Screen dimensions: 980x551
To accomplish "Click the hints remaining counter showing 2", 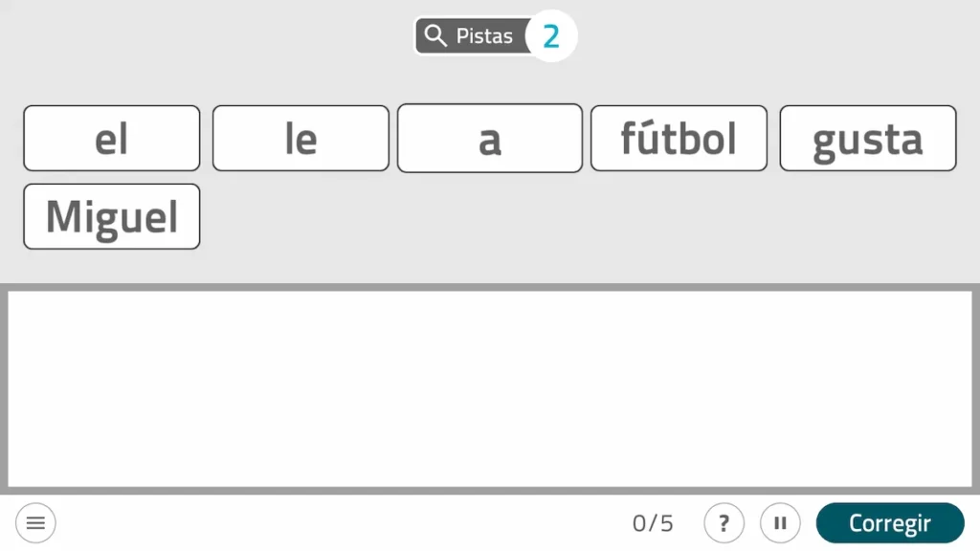I will 551,36.
